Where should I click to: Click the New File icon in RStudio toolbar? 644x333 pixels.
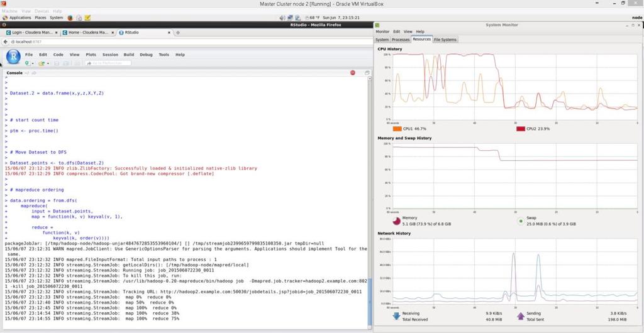coord(27,63)
